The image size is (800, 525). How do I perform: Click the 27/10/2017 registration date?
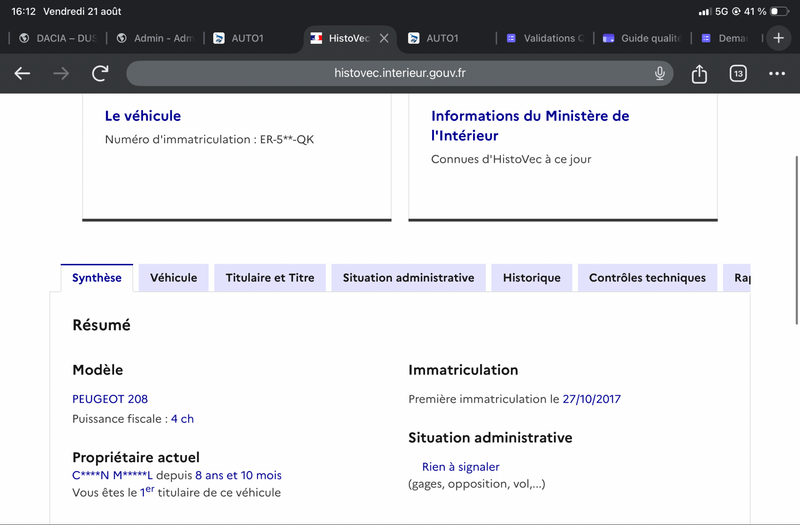coord(592,399)
